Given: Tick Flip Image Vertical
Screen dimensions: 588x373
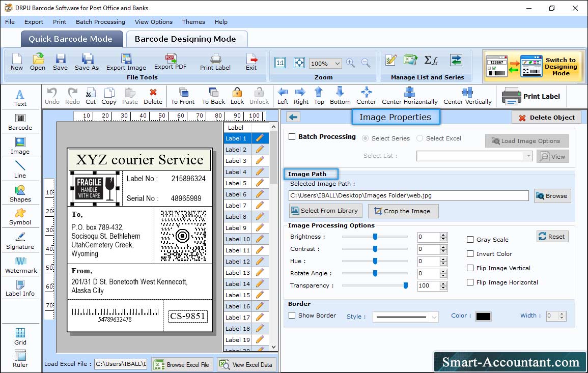Looking at the screenshot, I should click(470, 268).
